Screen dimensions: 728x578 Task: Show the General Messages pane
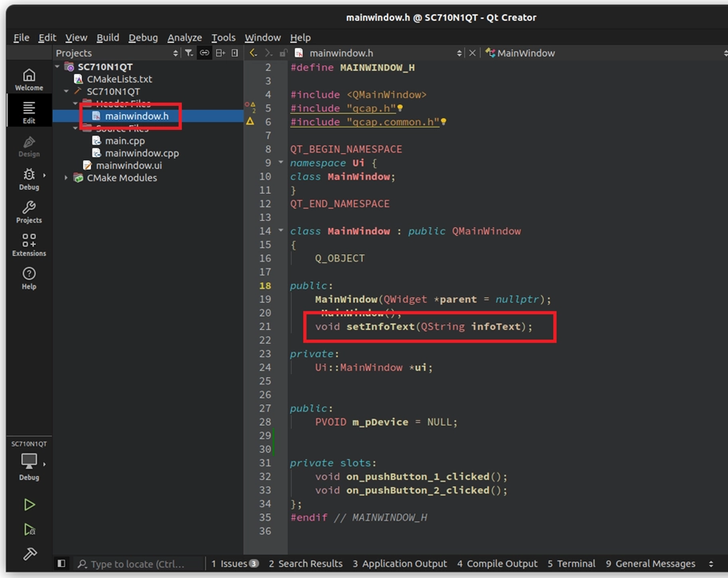click(x=651, y=564)
